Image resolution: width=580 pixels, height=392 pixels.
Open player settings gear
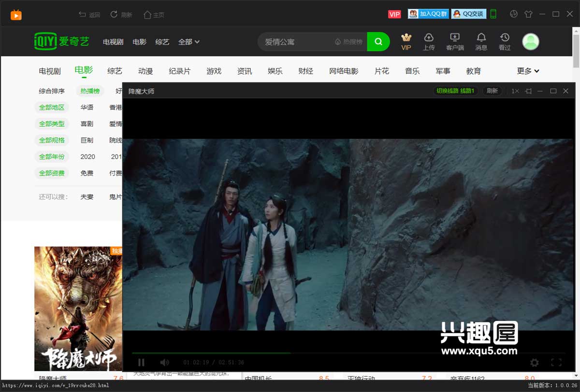pos(534,363)
